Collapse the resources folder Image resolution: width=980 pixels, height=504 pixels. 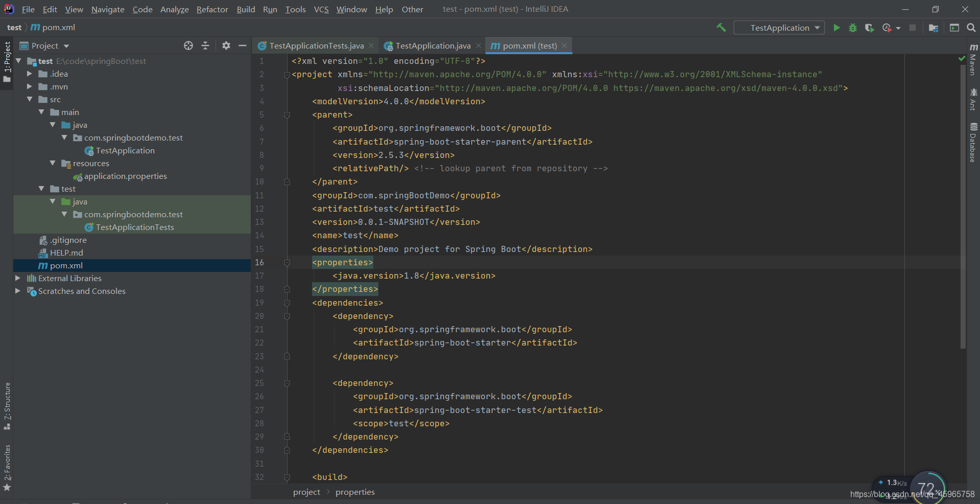point(53,163)
